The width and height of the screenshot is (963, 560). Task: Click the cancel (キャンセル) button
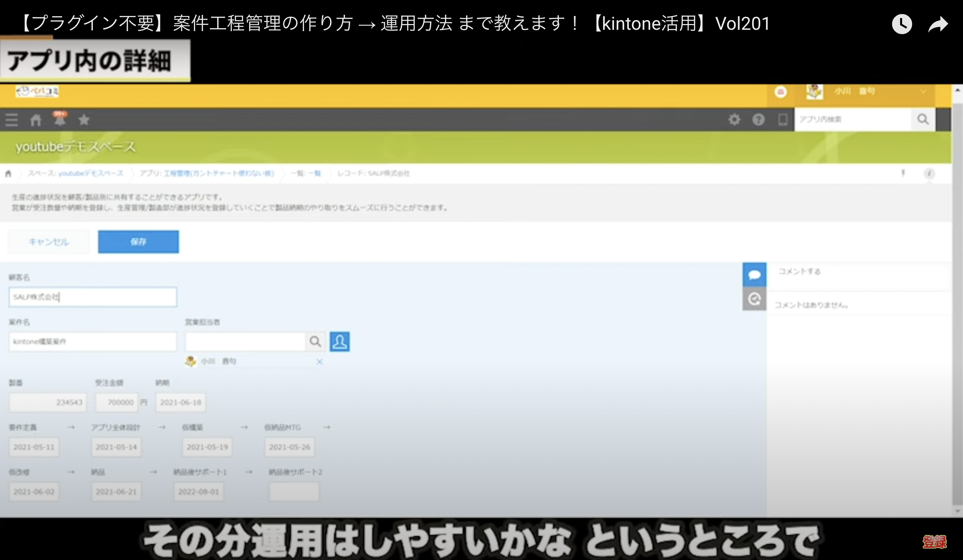coord(49,242)
